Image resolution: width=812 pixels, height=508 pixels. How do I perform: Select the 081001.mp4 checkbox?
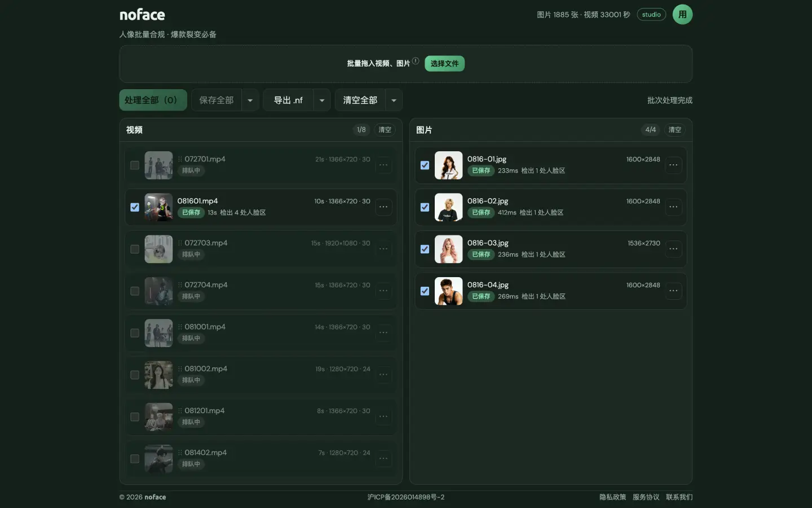[135, 333]
